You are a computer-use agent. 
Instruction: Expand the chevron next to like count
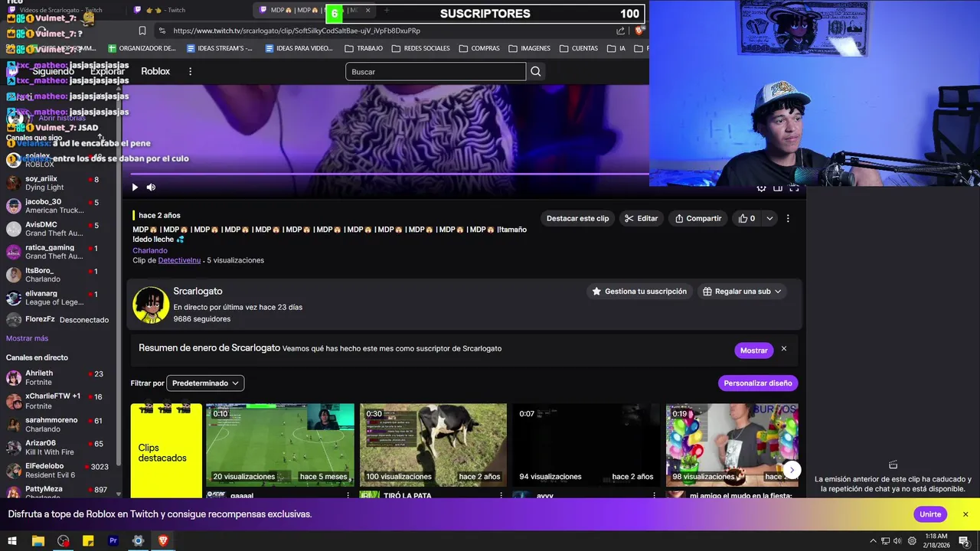point(769,218)
